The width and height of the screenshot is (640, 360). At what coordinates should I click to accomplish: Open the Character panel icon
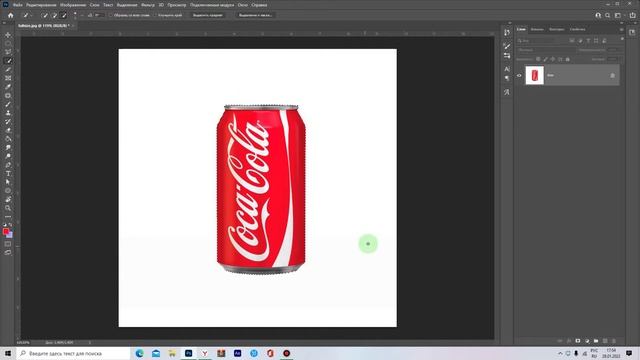point(507,69)
